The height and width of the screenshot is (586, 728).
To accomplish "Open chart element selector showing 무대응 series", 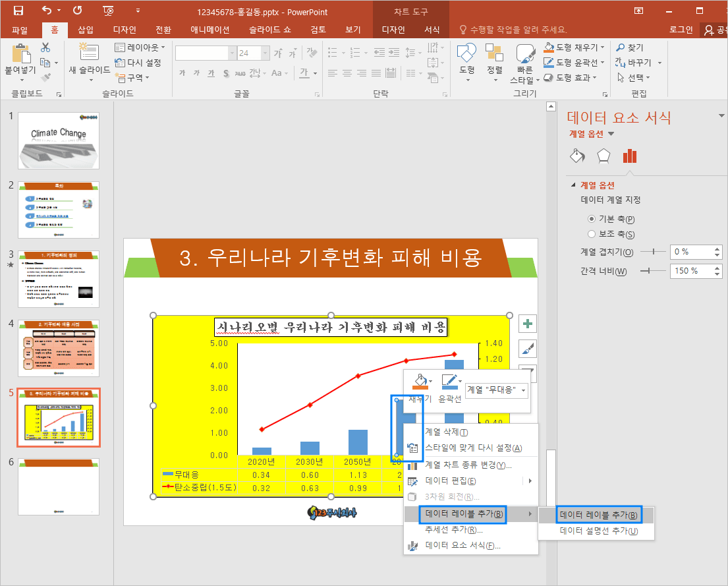I will 496,390.
